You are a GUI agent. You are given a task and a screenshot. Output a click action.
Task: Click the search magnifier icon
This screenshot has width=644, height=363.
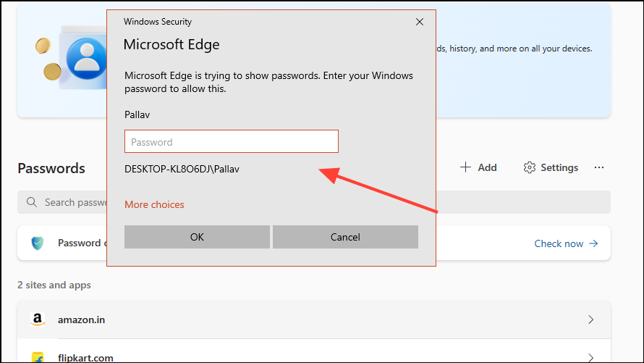coord(32,202)
